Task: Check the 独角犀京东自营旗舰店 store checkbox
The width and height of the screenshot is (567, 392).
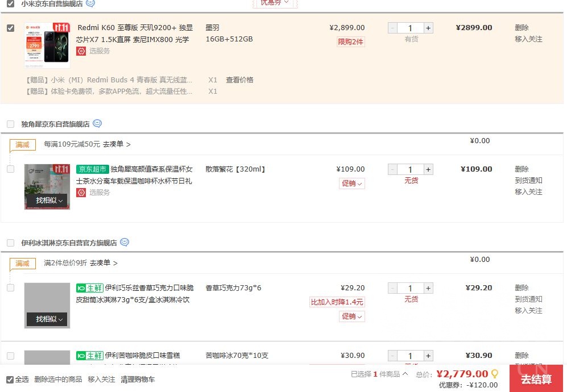Action: [x=11, y=124]
